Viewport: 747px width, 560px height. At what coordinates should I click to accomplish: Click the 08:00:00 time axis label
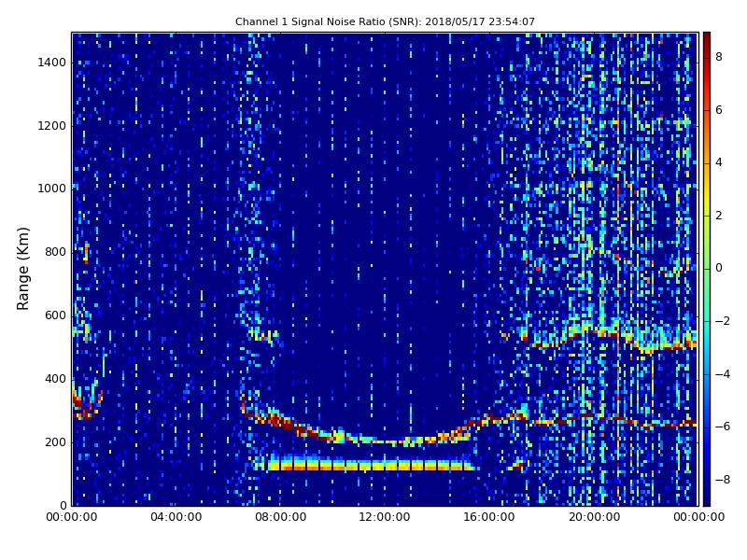[281, 517]
